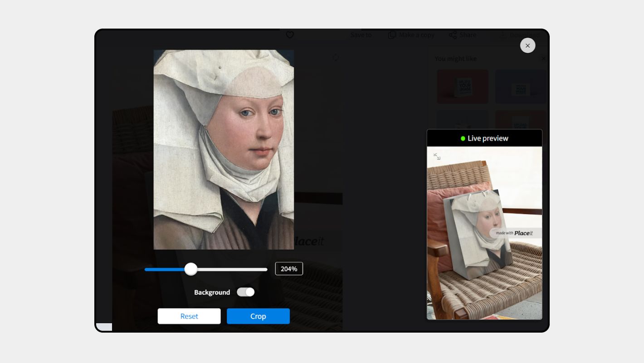Image resolution: width=644 pixels, height=363 pixels.
Task: Expand the live preview to full size
Action: coord(437,156)
